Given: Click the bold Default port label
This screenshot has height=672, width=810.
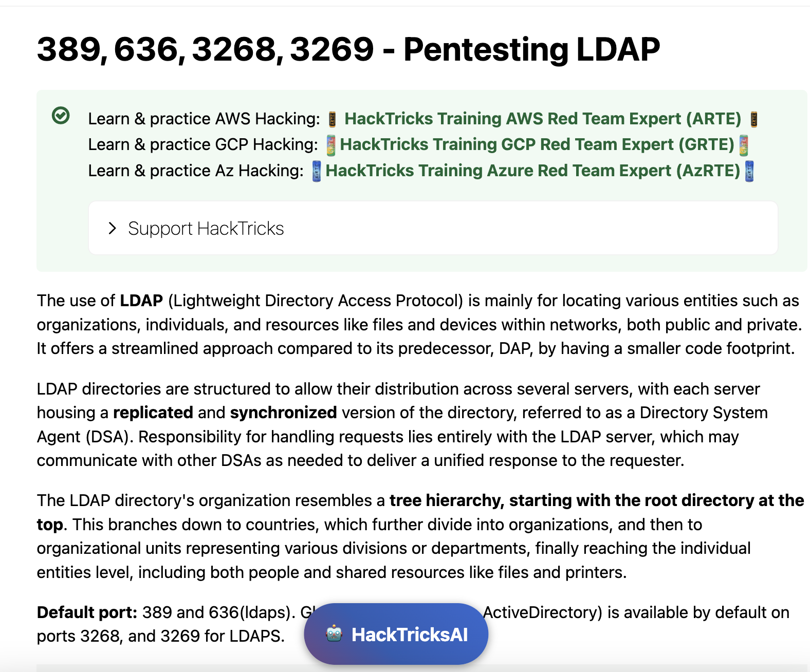Looking at the screenshot, I should 87,612.
